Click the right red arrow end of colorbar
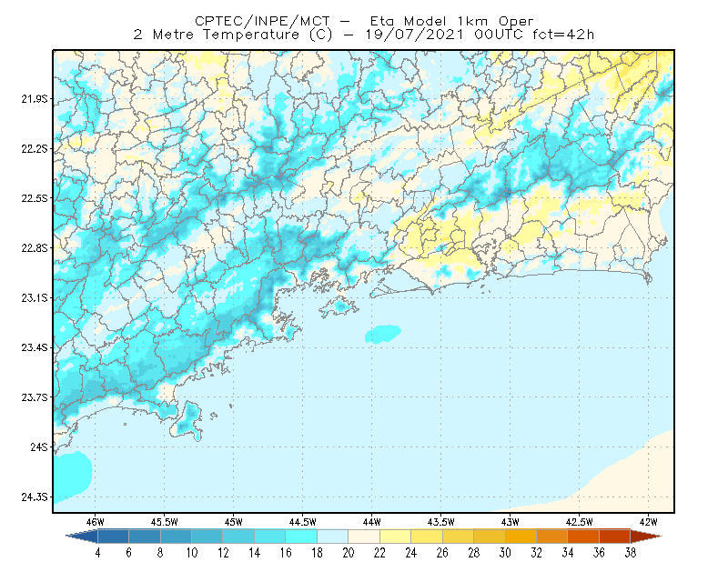This screenshot has height=562, width=728. 646,537
